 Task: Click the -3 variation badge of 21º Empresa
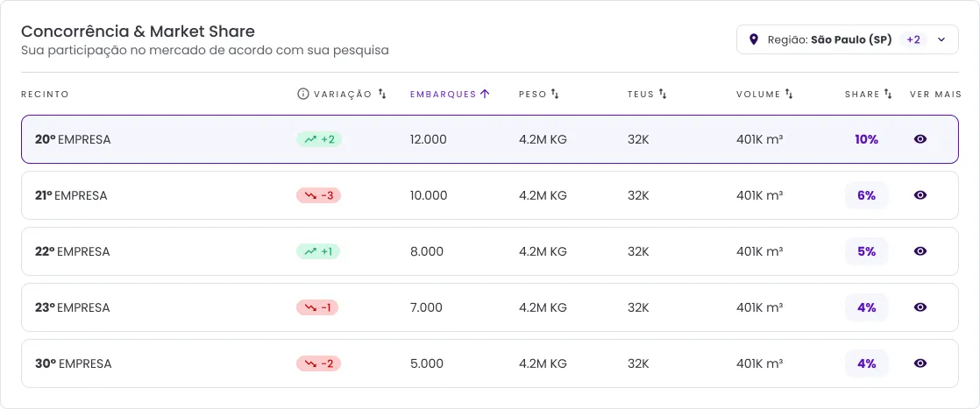(x=318, y=195)
